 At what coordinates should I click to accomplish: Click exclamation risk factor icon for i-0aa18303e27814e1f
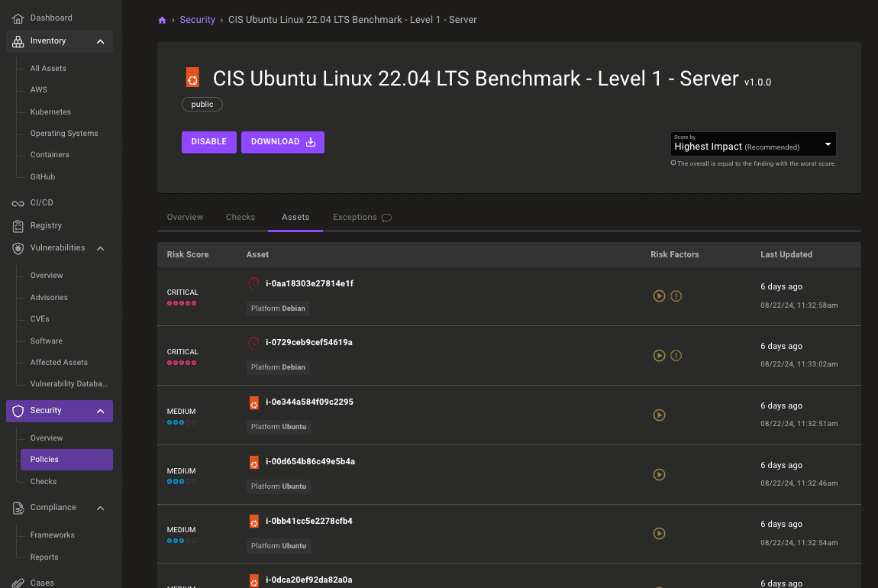(676, 296)
